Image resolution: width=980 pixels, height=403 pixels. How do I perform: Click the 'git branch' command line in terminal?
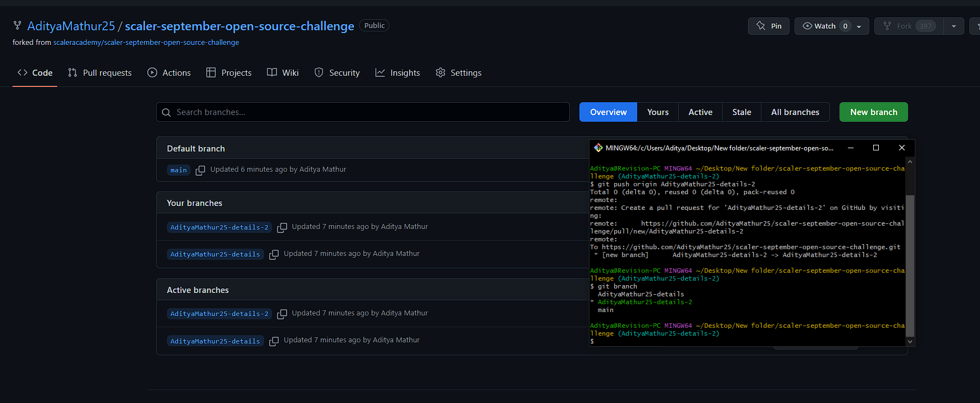click(614, 286)
